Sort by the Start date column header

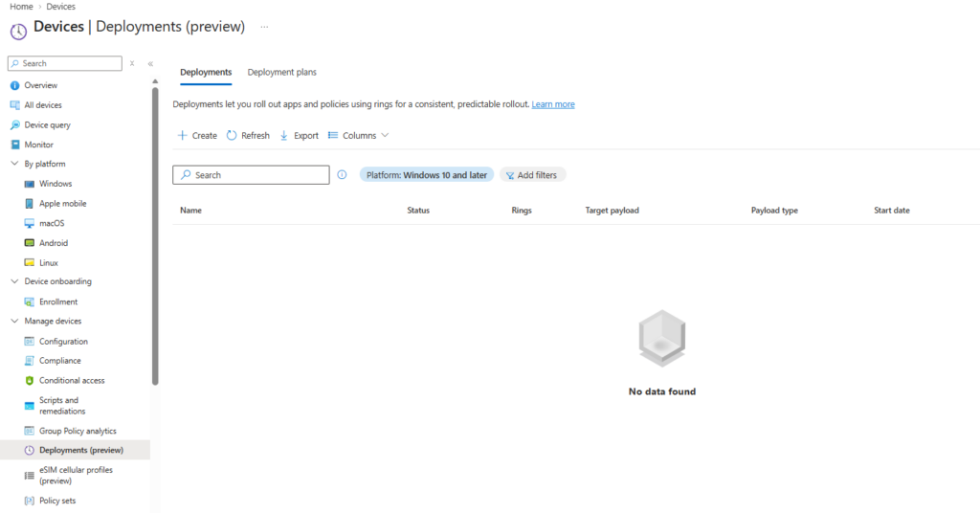[892, 211]
